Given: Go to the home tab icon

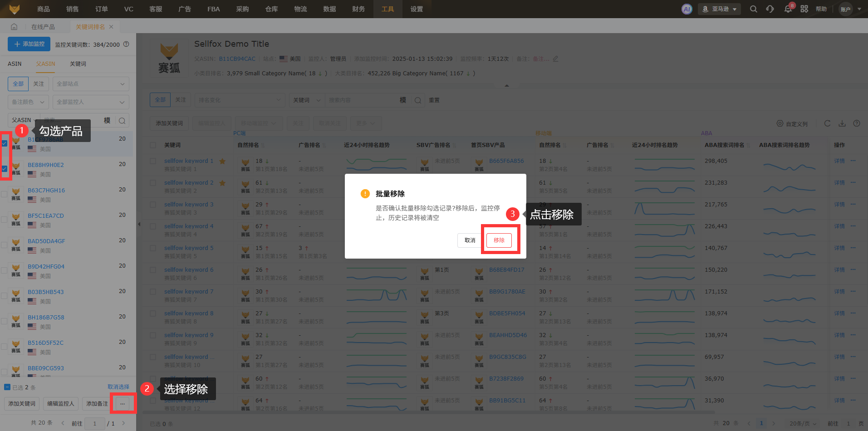Looking at the screenshot, I should click(14, 27).
